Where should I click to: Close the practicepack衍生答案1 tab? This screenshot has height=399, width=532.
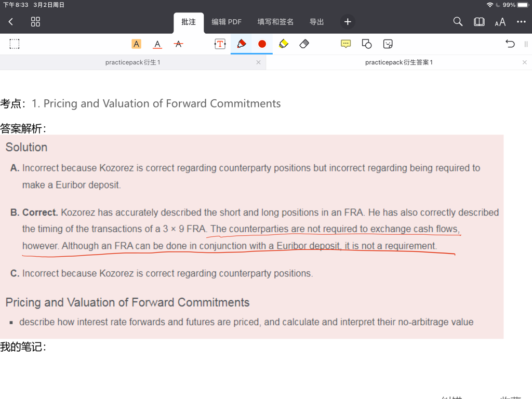525,62
